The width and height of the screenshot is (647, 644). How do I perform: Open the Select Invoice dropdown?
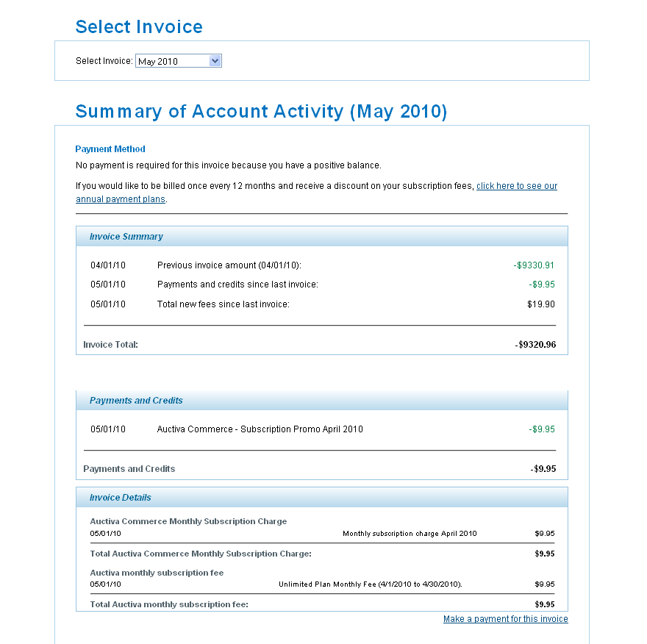click(178, 60)
